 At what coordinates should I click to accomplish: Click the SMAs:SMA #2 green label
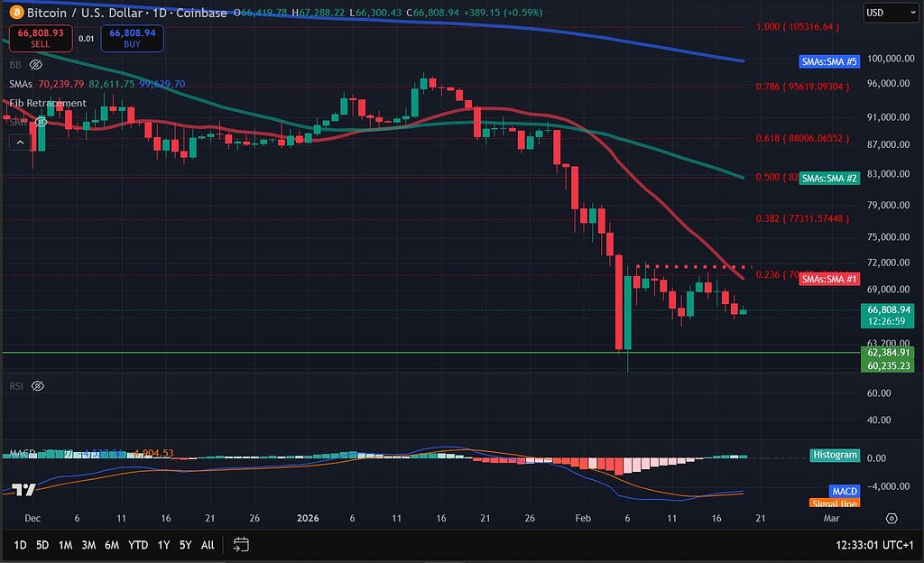[829, 179]
